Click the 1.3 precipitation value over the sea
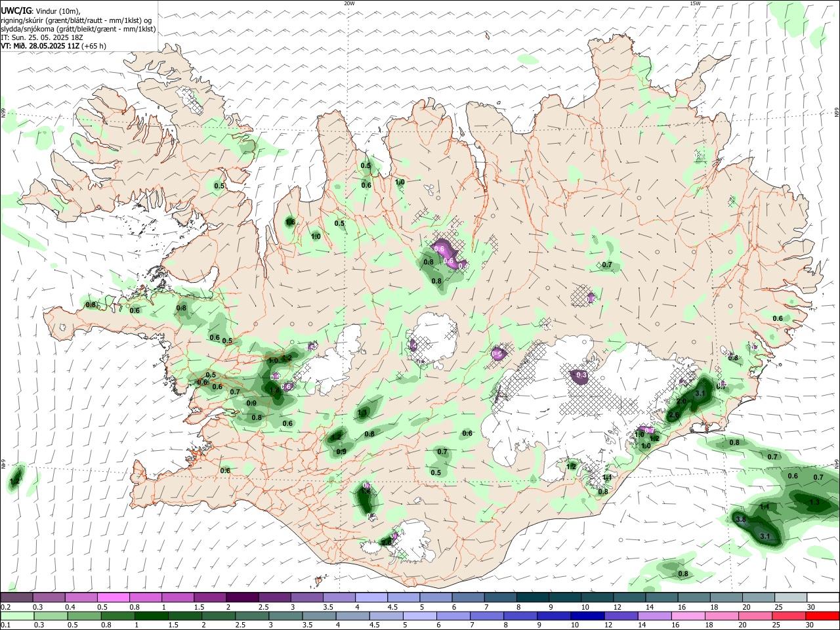 pos(814,502)
